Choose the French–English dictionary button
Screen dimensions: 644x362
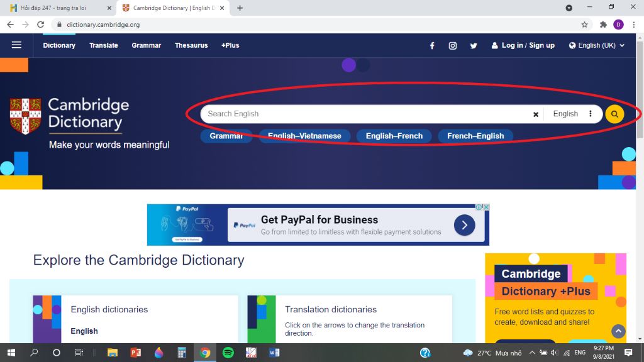[475, 136]
